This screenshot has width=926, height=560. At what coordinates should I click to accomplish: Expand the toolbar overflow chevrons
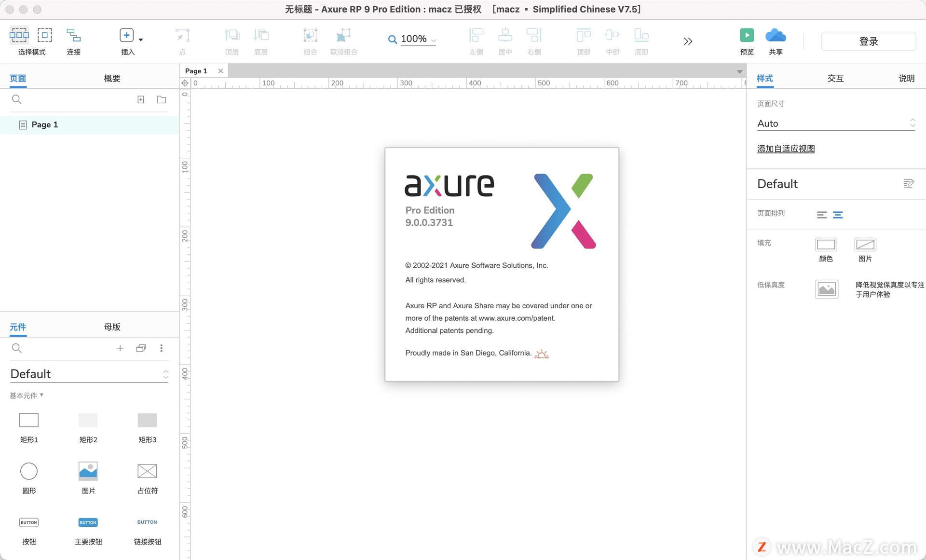688,41
